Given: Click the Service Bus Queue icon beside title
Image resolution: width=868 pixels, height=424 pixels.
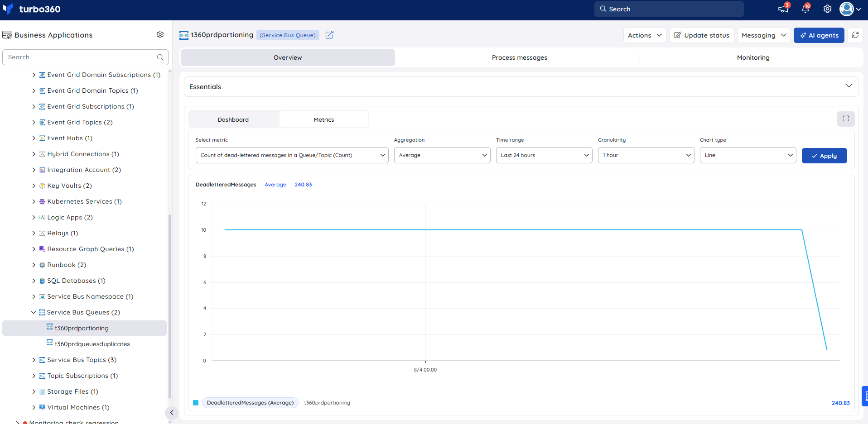Looking at the screenshot, I should coord(184,35).
